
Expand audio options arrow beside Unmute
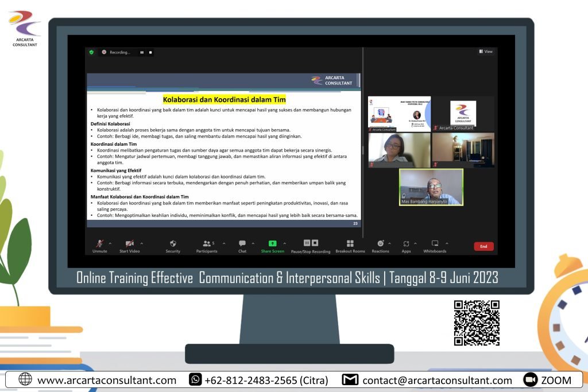coord(110,243)
